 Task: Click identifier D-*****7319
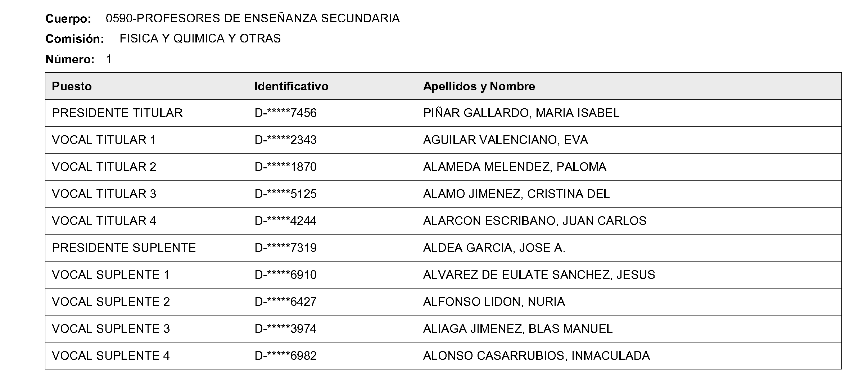point(285,248)
